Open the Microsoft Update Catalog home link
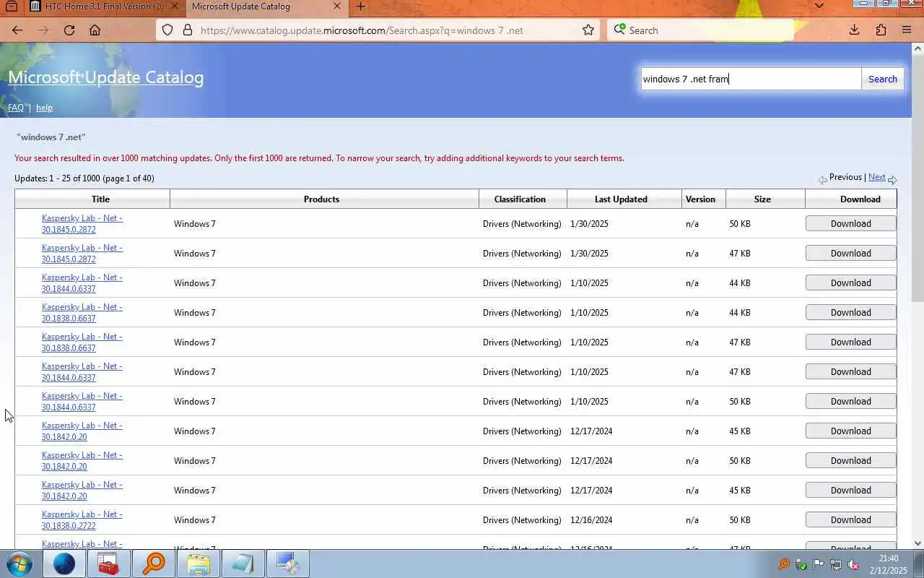This screenshot has width=924, height=578. tap(106, 77)
